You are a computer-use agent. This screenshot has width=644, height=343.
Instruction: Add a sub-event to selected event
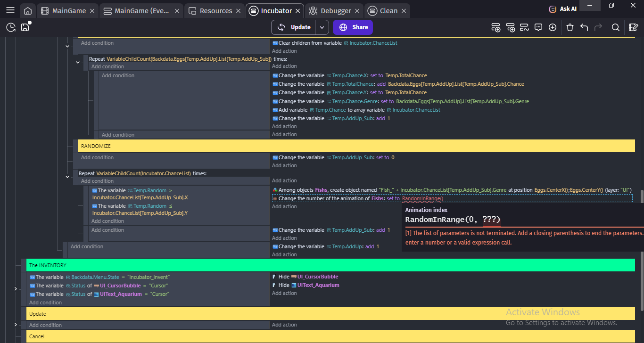(510, 27)
